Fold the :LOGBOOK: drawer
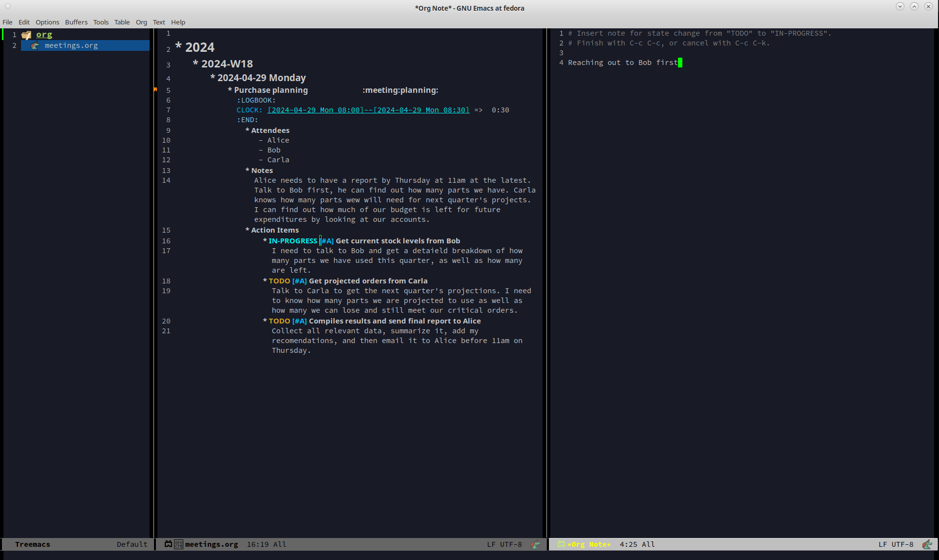Viewport: 939px width, 560px height. 256,100
